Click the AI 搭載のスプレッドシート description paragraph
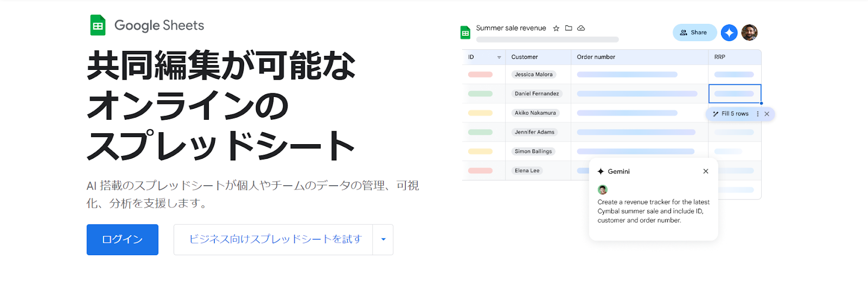868x285 pixels. tap(253, 195)
